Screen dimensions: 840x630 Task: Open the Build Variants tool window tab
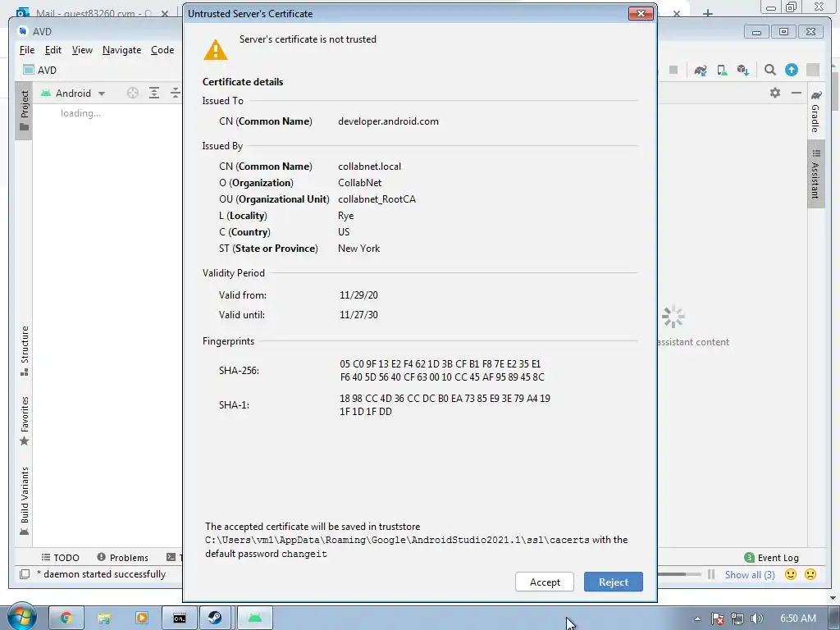(24, 501)
